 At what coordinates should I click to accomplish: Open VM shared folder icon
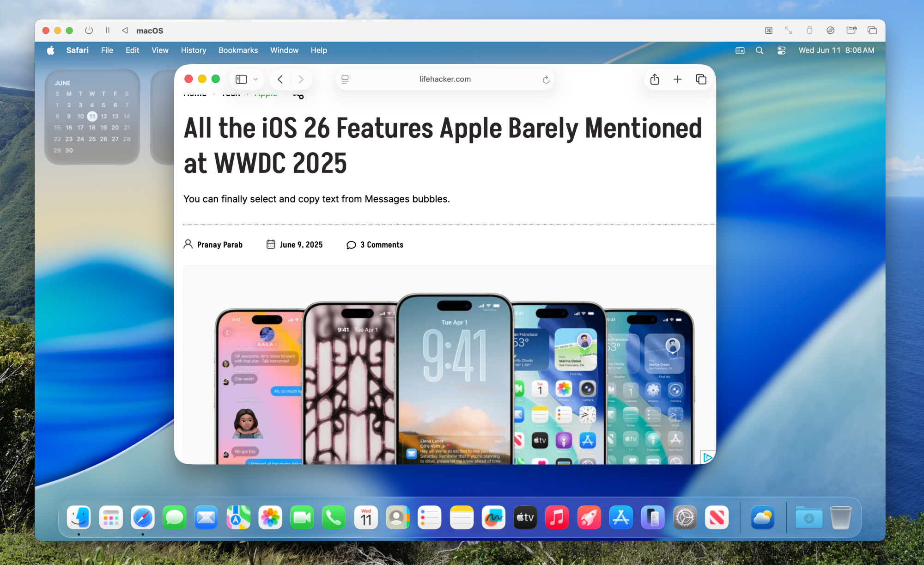click(851, 31)
